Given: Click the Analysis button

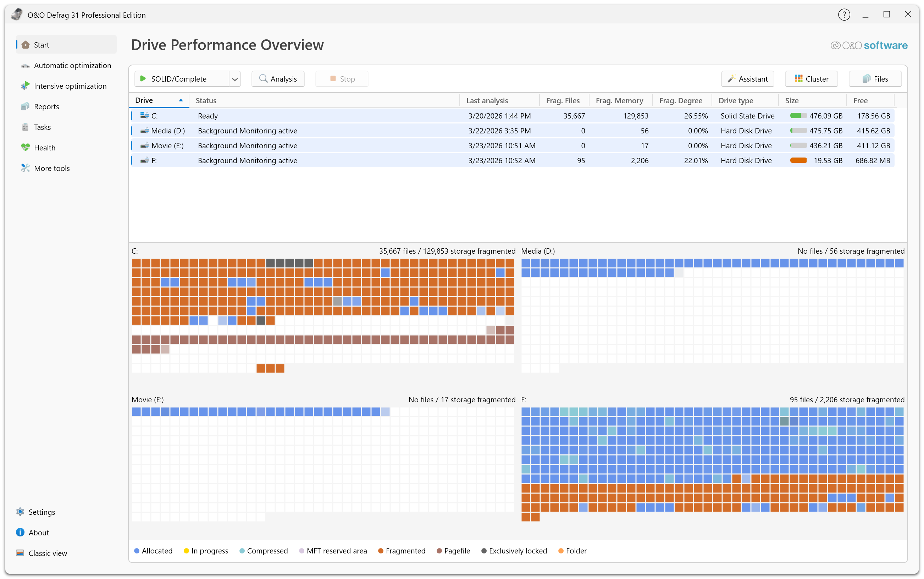Looking at the screenshot, I should click(x=278, y=79).
